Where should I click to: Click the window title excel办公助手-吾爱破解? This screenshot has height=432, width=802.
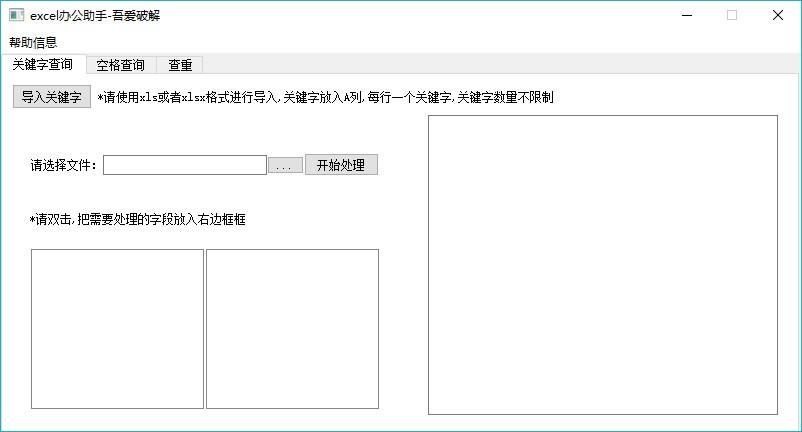[95, 16]
